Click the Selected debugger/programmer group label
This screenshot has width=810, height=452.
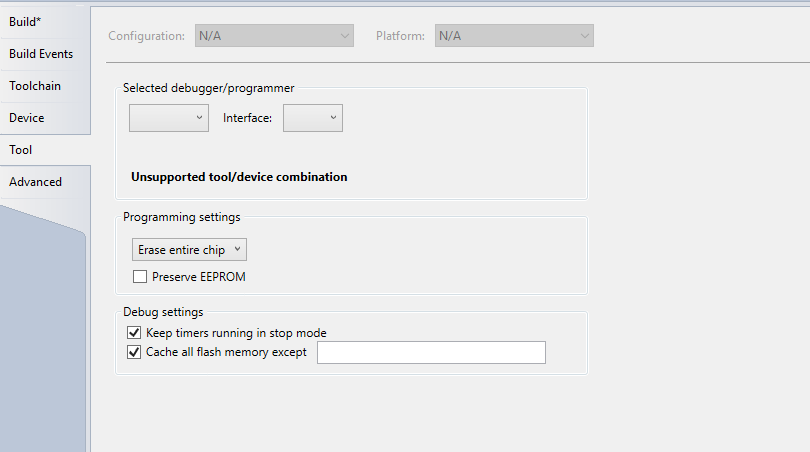point(208,88)
